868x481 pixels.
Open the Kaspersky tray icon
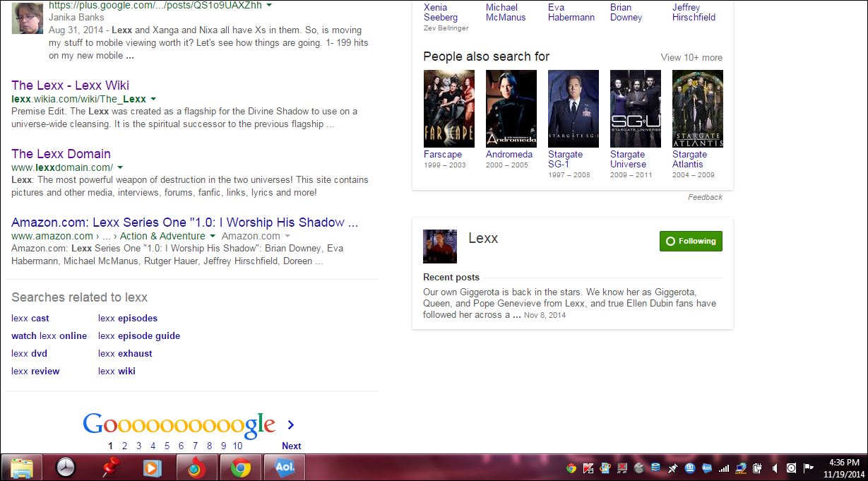tap(588, 468)
